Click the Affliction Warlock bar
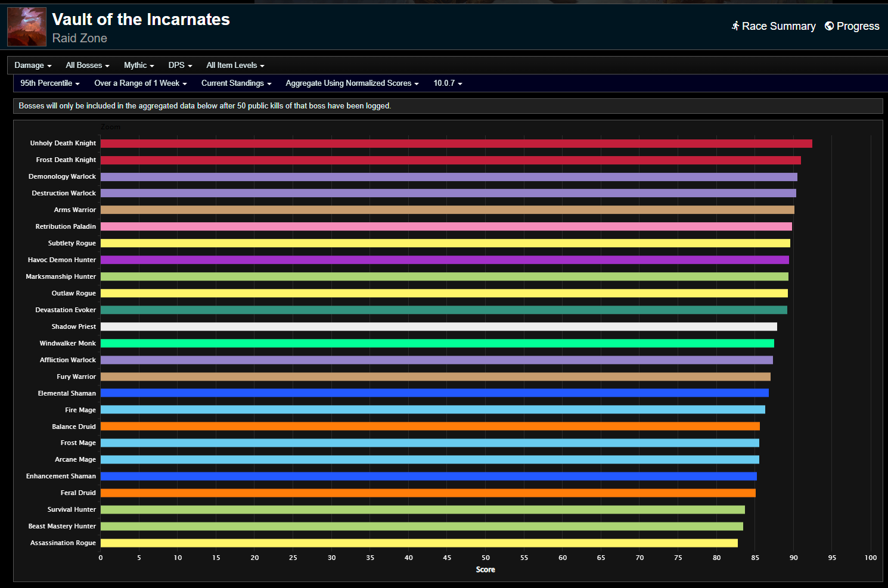 click(x=437, y=360)
